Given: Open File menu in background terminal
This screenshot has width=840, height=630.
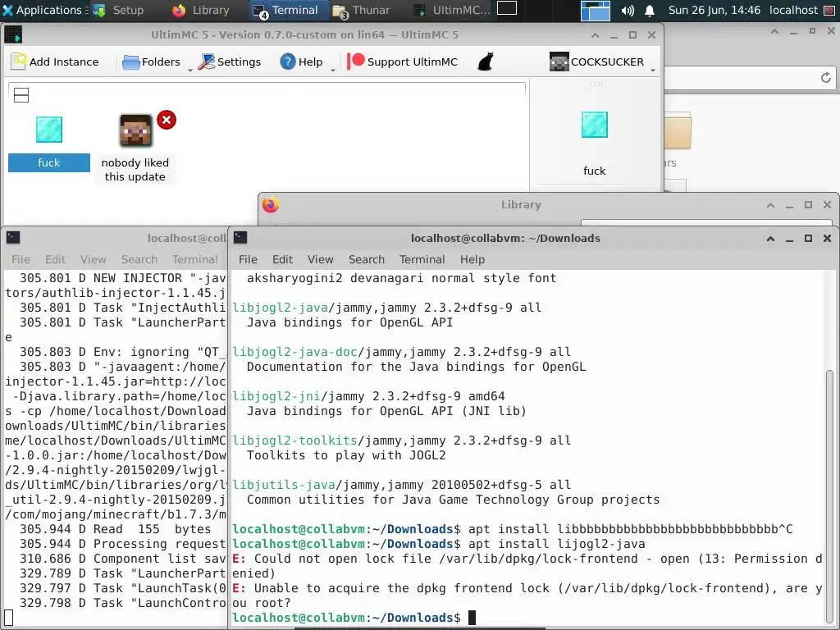Looking at the screenshot, I should pos(21,259).
